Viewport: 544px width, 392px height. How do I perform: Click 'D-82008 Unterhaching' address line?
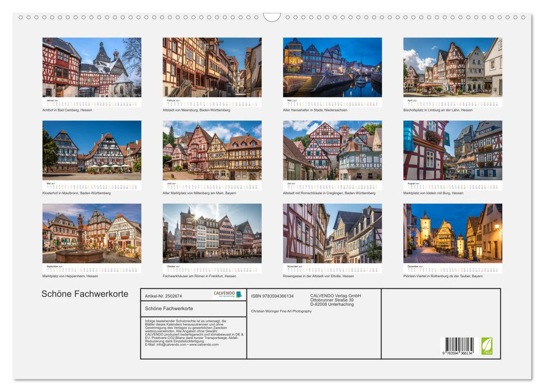(332, 304)
